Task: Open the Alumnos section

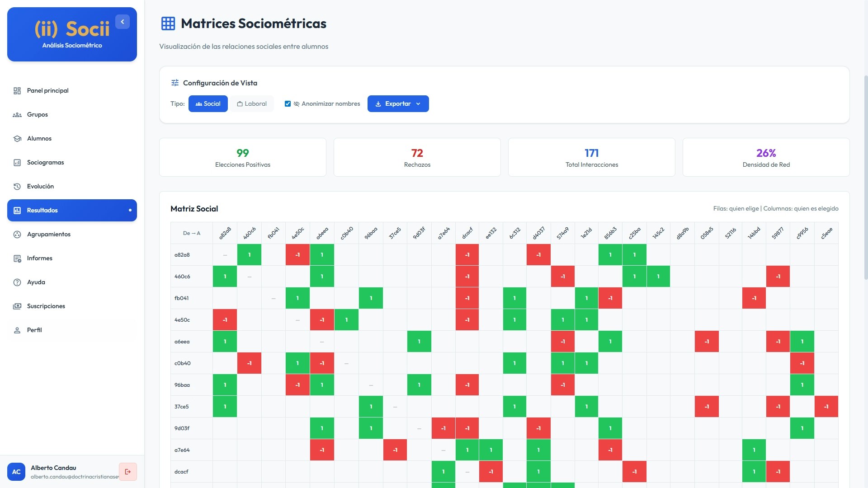Action: [38, 138]
